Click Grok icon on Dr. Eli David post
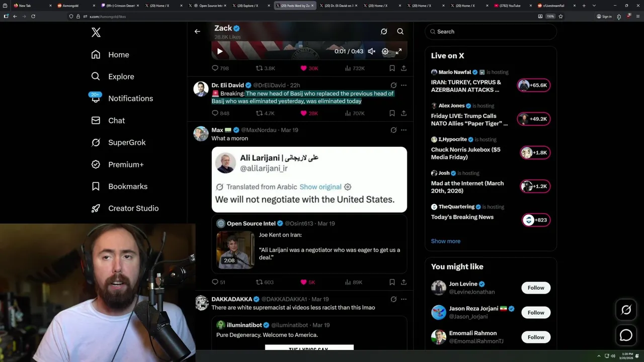Image resolution: width=644 pixels, height=362 pixels. [x=393, y=85]
